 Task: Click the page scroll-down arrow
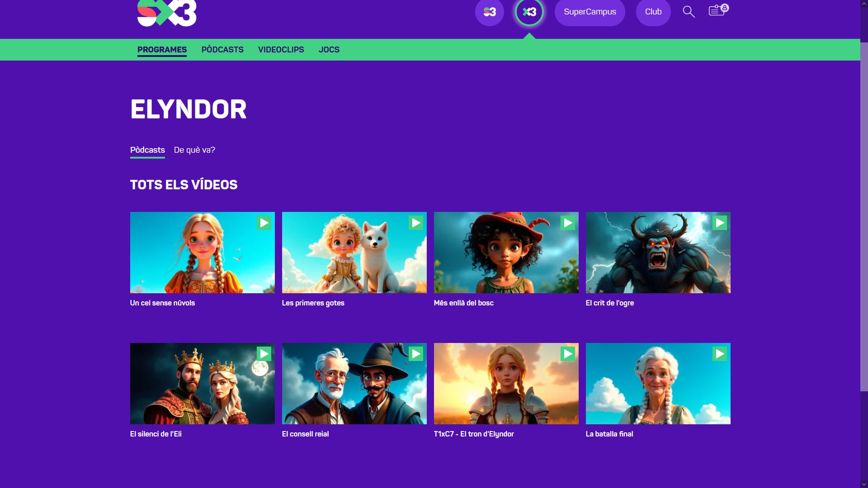[x=864, y=484]
